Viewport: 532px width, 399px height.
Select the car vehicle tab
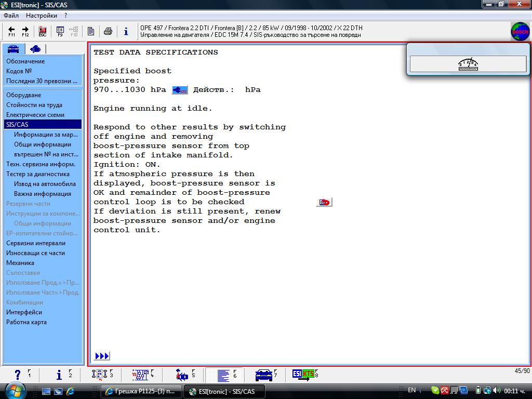point(13,49)
